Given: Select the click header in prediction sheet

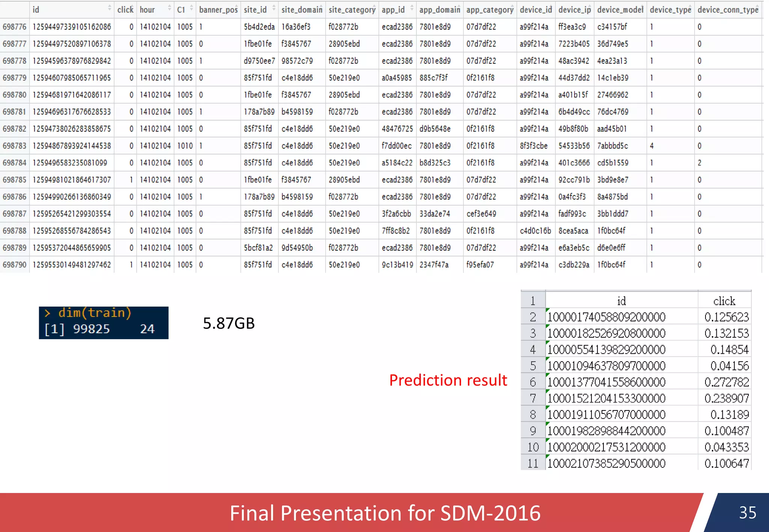Looking at the screenshot, I should tap(725, 301).
